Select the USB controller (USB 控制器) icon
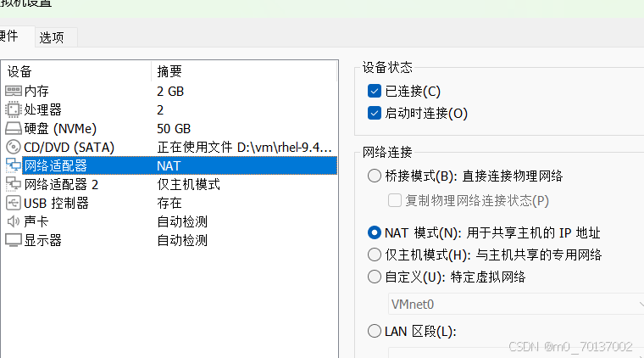 [14, 203]
